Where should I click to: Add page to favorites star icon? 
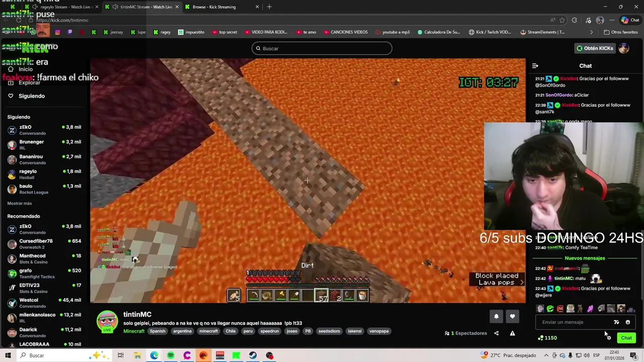[x=562, y=20]
